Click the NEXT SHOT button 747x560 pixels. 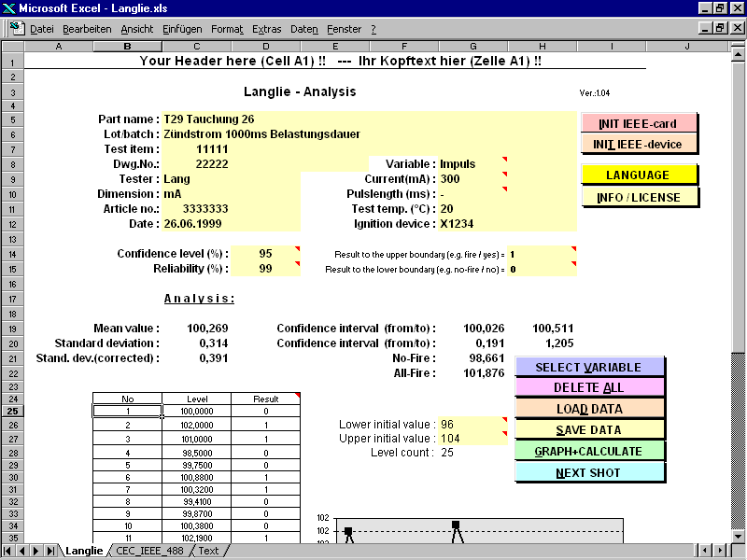coord(589,472)
